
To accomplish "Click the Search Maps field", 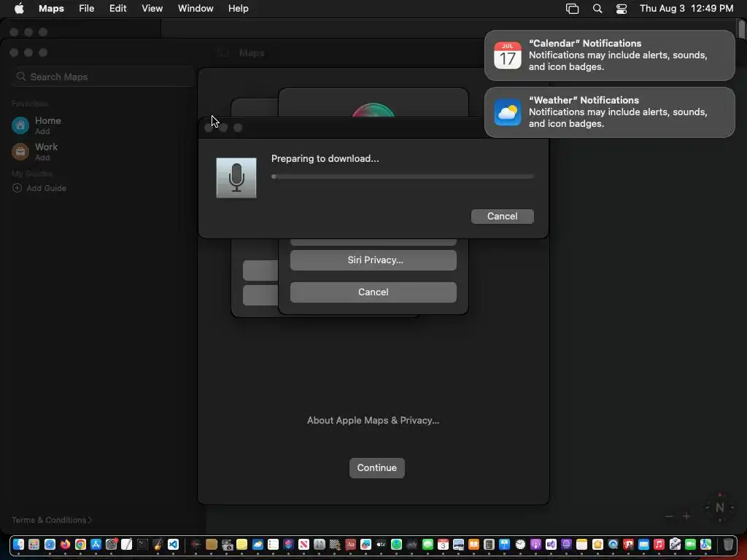I will pyautogui.click(x=103, y=77).
